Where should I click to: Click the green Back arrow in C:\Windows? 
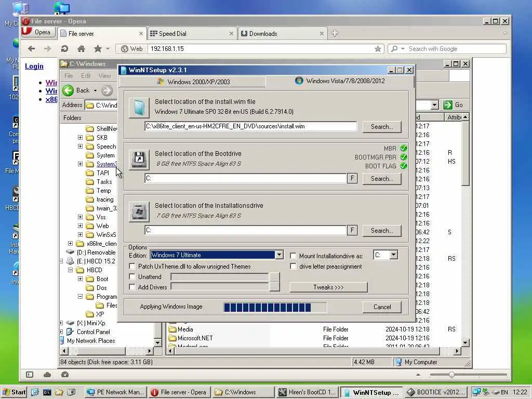coord(68,90)
